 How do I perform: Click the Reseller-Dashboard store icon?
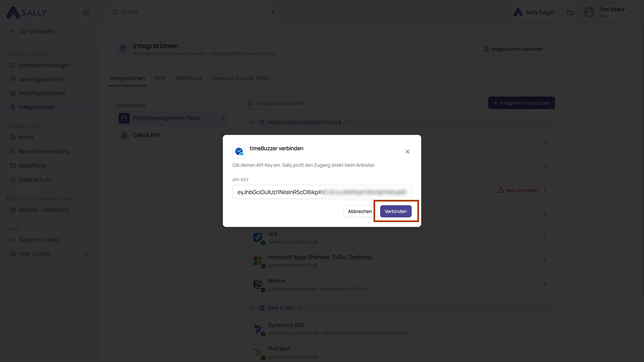pyautogui.click(x=13, y=210)
